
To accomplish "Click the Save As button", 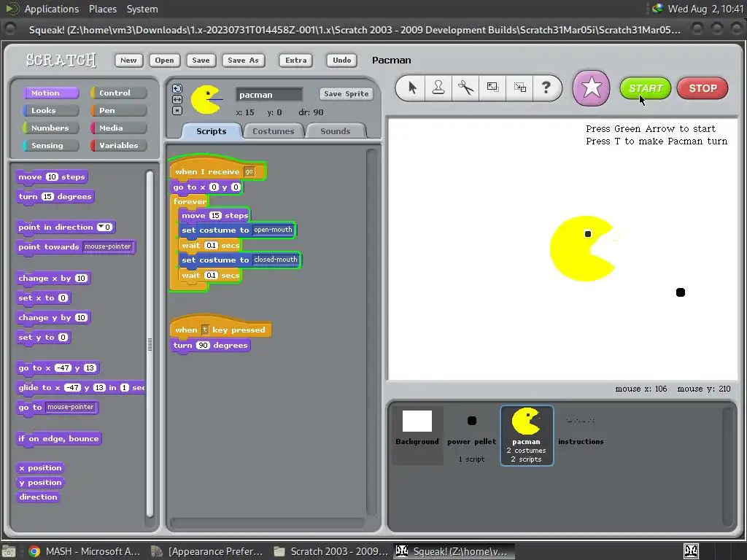I will coord(243,60).
